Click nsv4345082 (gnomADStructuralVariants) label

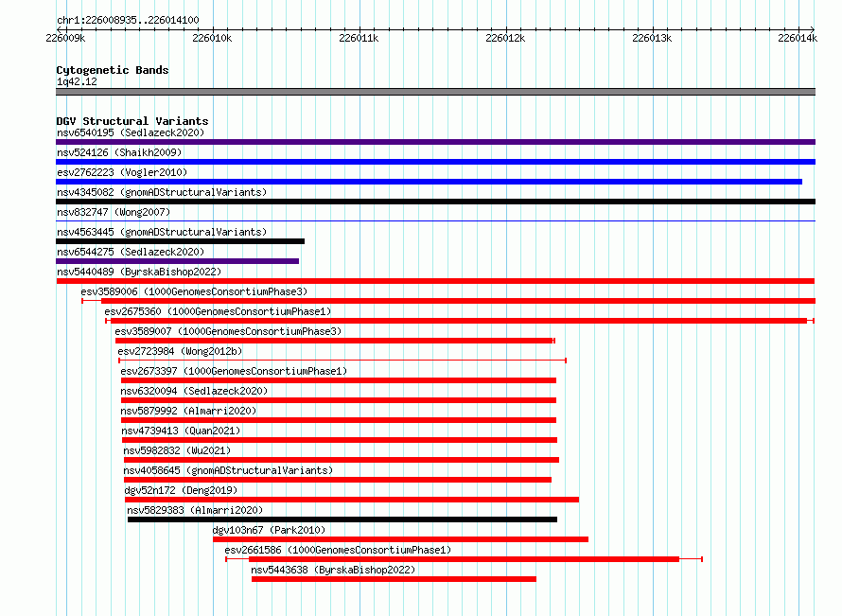coord(162,192)
